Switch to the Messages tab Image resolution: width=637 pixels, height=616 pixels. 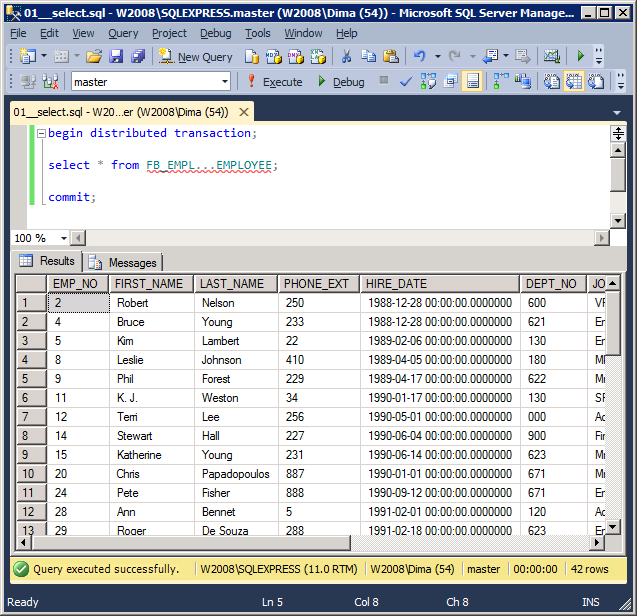tap(124, 263)
